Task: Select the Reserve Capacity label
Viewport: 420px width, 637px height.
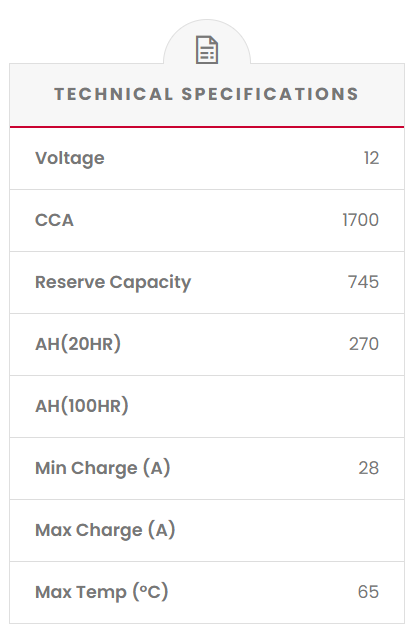Action: tap(113, 283)
